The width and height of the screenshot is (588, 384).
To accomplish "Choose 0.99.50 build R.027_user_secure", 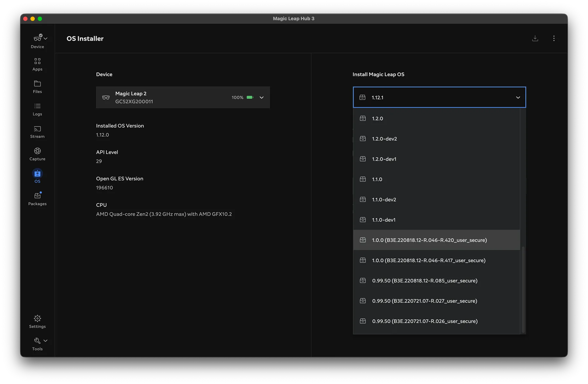I will point(436,301).
